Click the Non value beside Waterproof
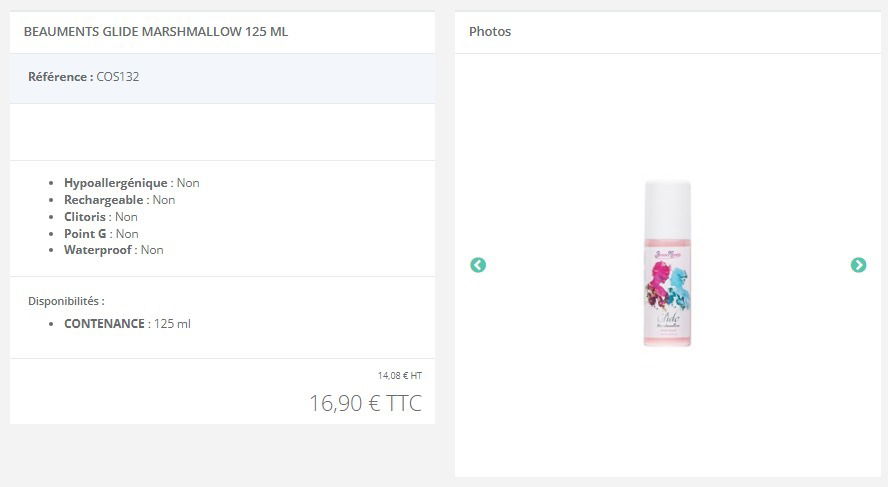888x487 pixels. (x=152, y=250)
